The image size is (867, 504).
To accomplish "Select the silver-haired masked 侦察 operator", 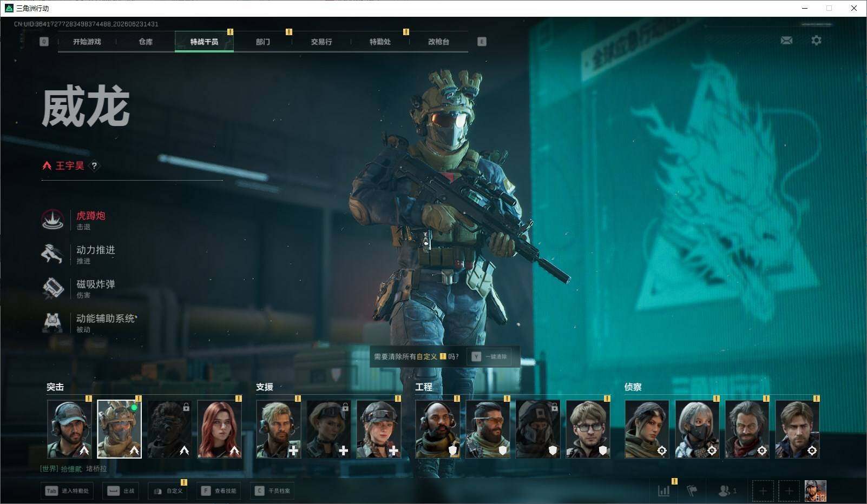I will [697, 429].
